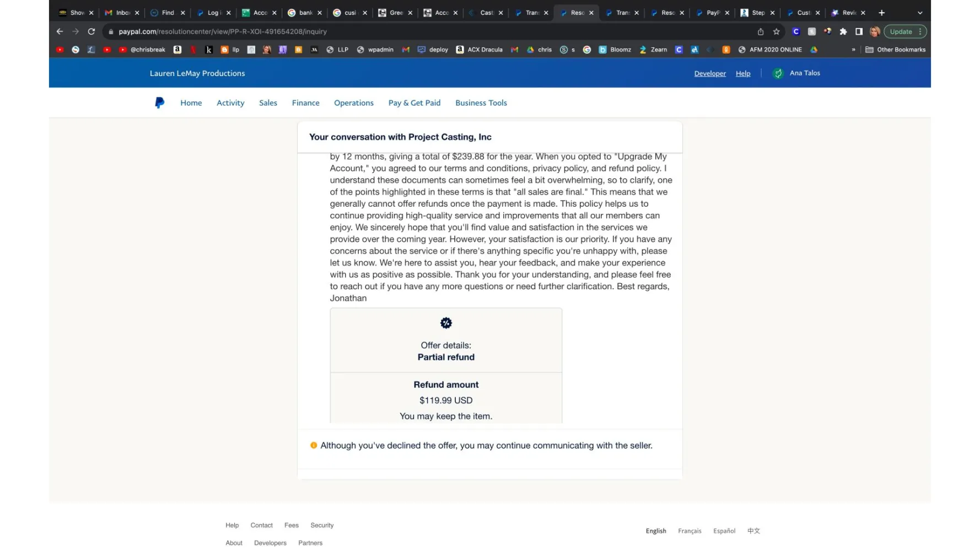Screen dimensions: 980x551
Task: Click the Ana Talos account icon
Action: click(x=778, y=73)
